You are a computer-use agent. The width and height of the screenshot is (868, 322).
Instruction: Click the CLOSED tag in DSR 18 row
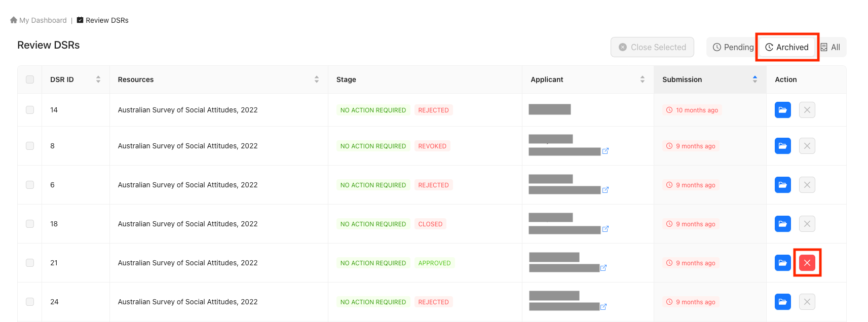point(430,224)
